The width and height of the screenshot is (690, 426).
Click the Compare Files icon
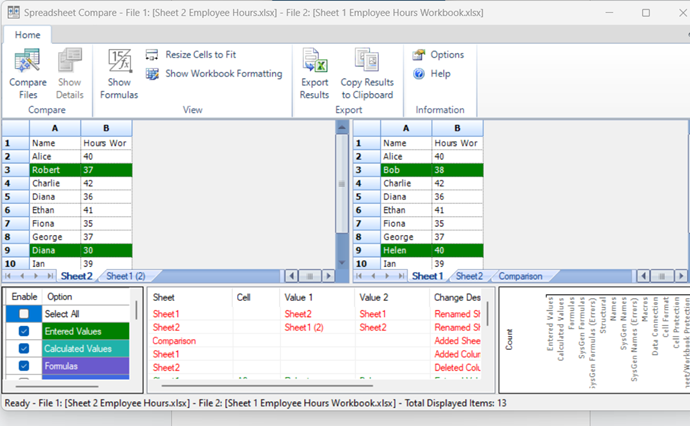tap(27, 73)
